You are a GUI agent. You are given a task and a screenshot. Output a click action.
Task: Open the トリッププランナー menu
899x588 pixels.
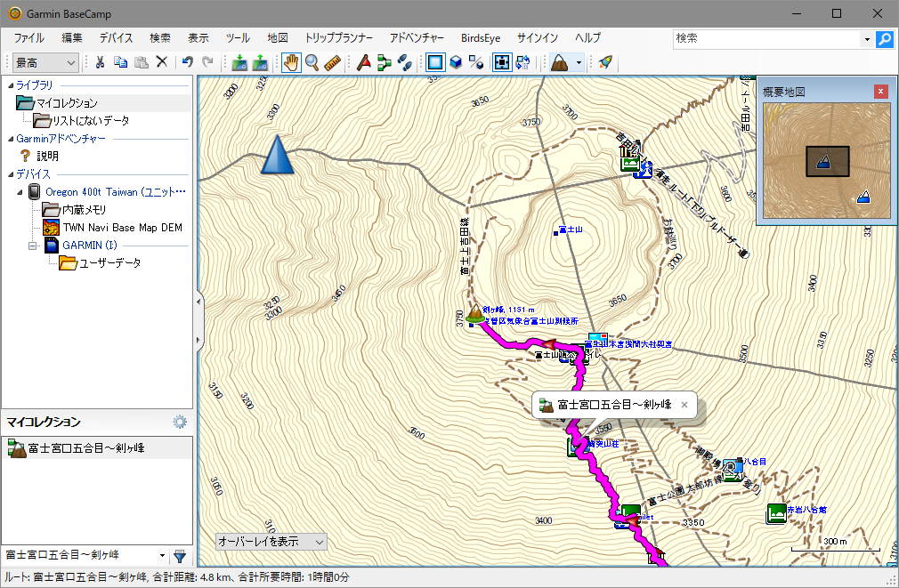click(339, 38)
